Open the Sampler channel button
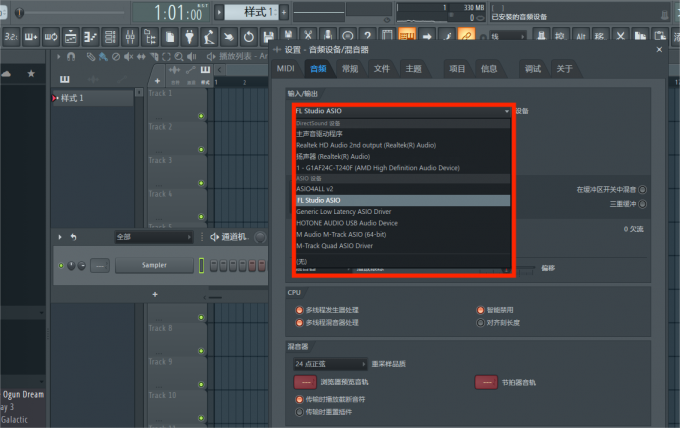 (x=154, y=265)
